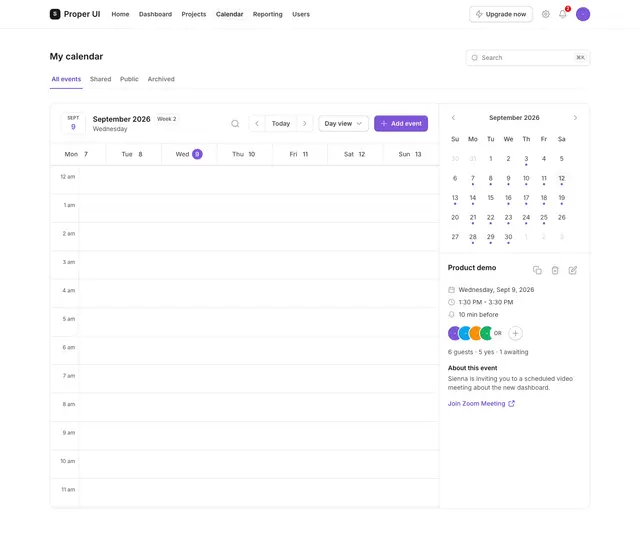Pick 21 in the mini calendar
The height and width of the screenshot is (551, 640).
[473, 218]
